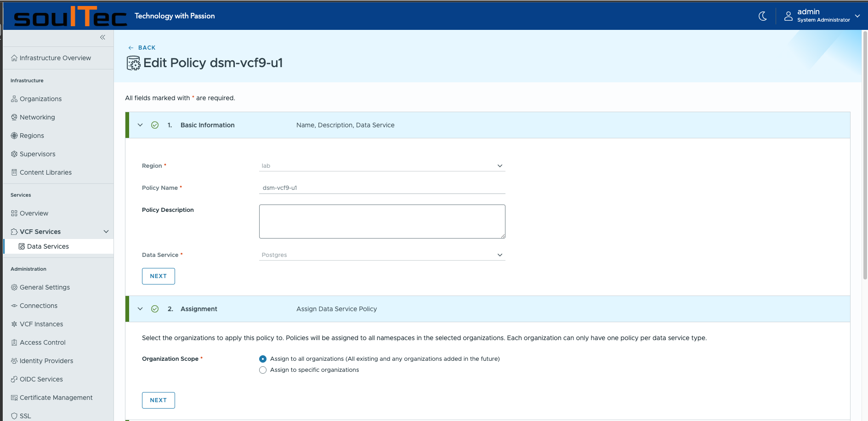Viewport: 868px width, 421px height.
Task: Toggle dark mode with the moon icon
Action: [x=762, y=16]
